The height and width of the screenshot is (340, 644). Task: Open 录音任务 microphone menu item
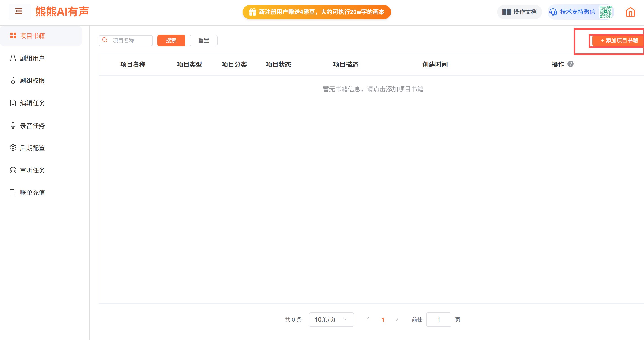[x=32, y=126]
